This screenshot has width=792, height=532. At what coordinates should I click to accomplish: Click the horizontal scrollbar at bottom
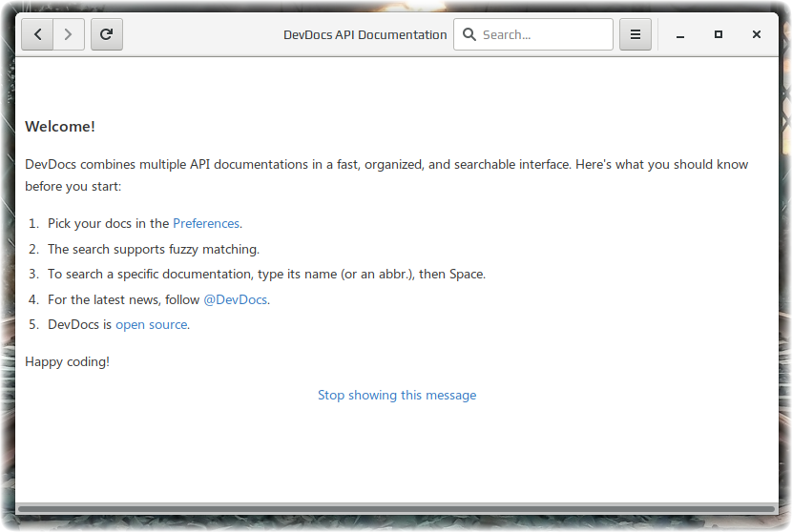[x=397, y=509]
